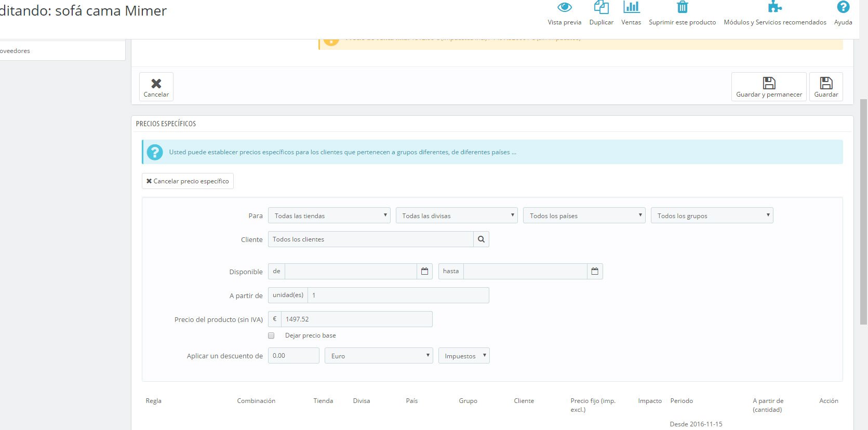Open the Impuestos dropdown
Image resolution: width=868 pixels, height=430 pixels.
click(x=464, y=356)
